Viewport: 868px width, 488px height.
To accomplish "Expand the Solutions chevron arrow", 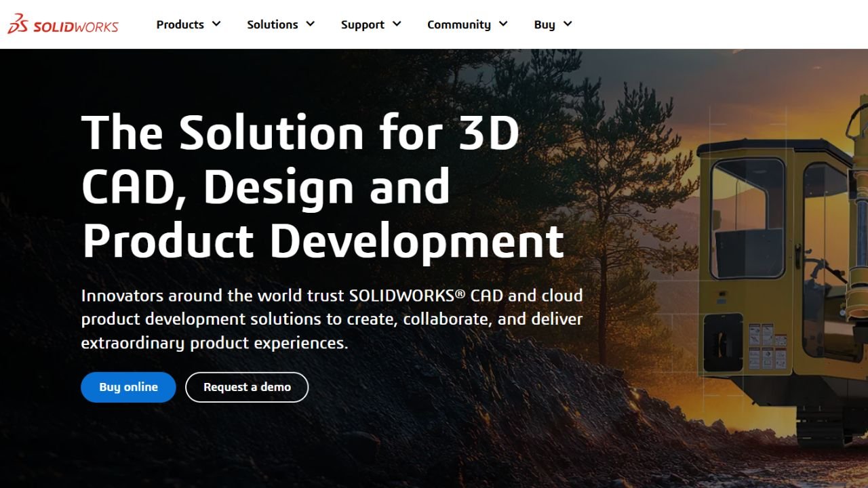I will click(310, 24).
